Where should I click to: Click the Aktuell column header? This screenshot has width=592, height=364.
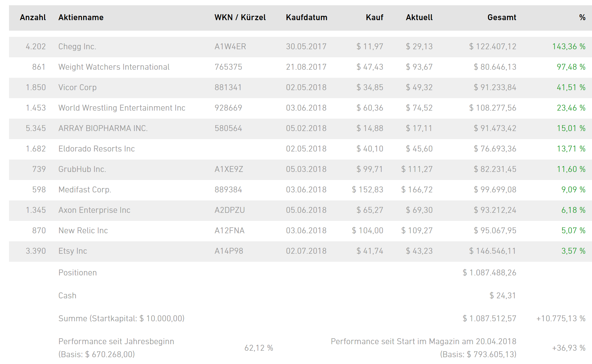point(419,17)
